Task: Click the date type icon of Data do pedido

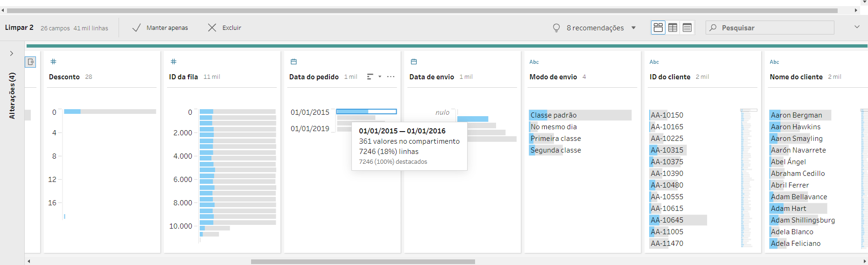Action: coord(294,62)
